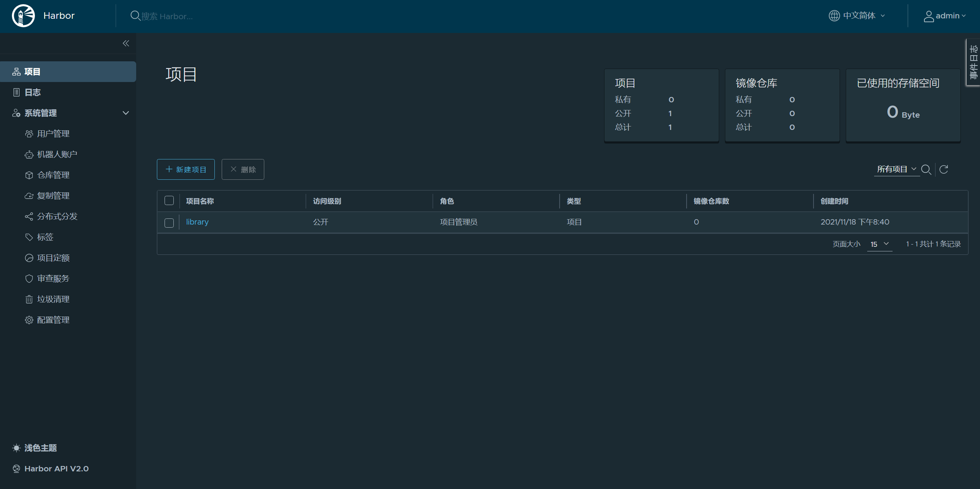The image size is (980, 489).
Task: Open the library project link
Action: pyautogui.click(x=197, y=222)
